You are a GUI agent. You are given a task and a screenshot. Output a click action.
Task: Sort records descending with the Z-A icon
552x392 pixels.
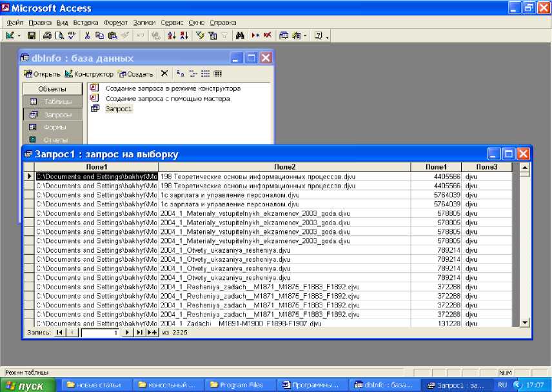[x=182, y=36]
